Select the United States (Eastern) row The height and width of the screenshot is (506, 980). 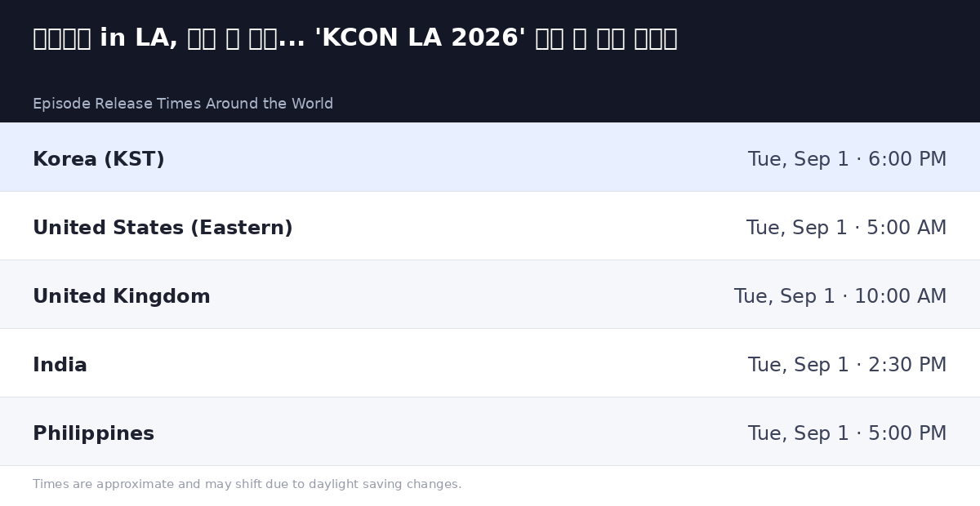click(x=490, y=225)
